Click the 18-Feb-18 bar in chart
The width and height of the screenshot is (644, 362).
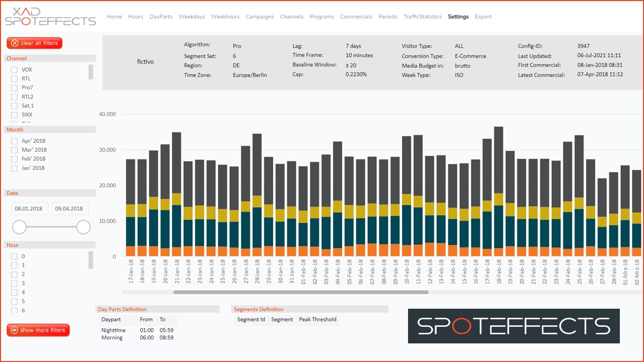(499, 192)
